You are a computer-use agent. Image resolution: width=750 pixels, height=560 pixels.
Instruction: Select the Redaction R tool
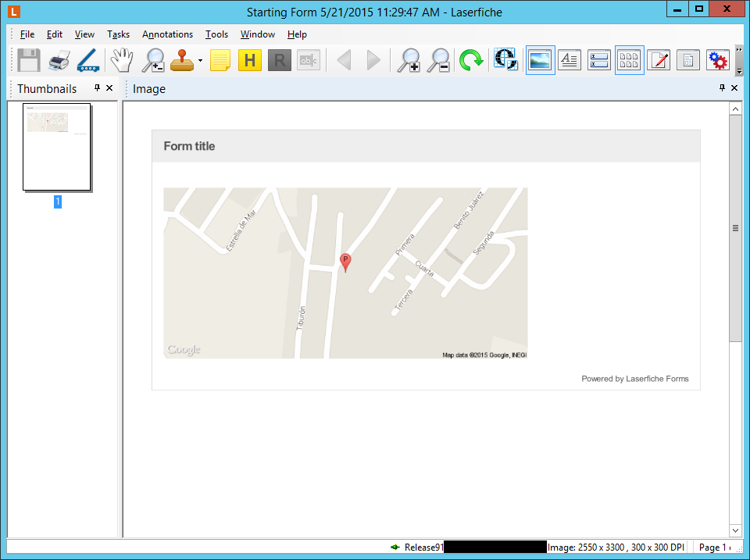pos(280,61)
